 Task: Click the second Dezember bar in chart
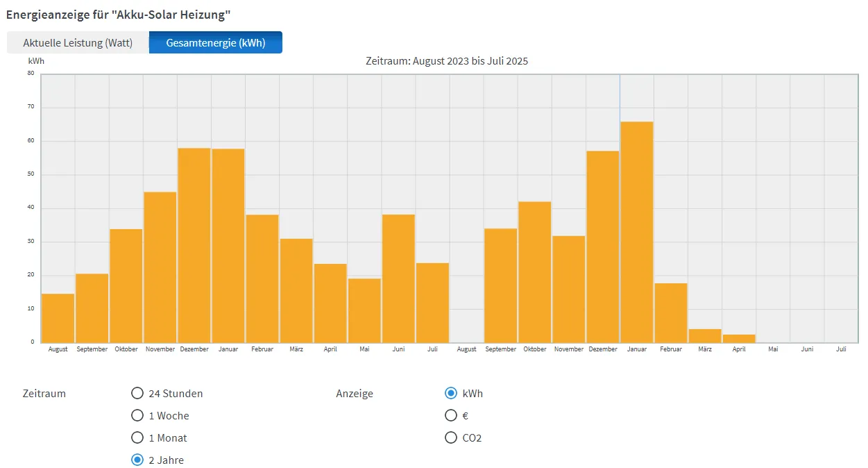pyautogui.click(x=602, y=246)
